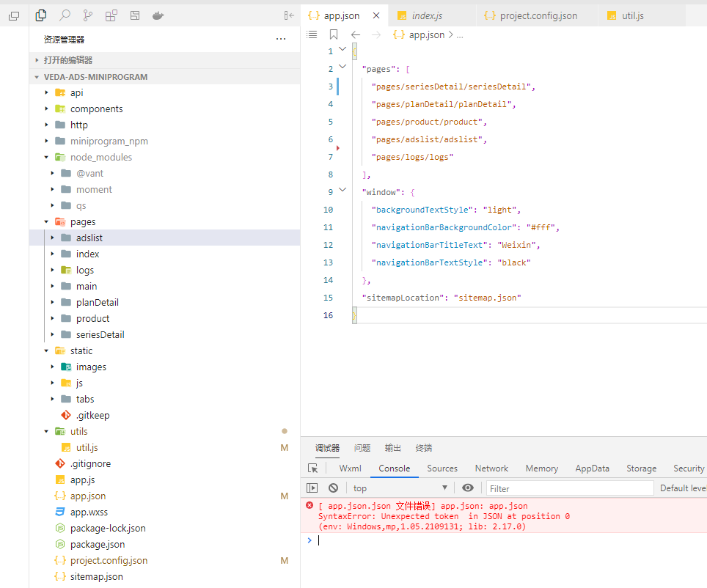Open the Default levels dropdown

(683, 488)
